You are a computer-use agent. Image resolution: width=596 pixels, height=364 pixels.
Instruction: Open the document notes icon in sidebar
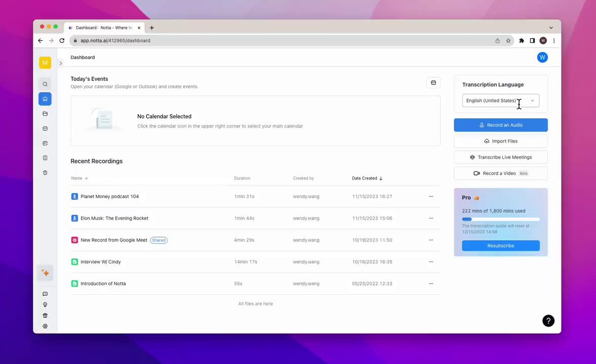tap(45, 158)
